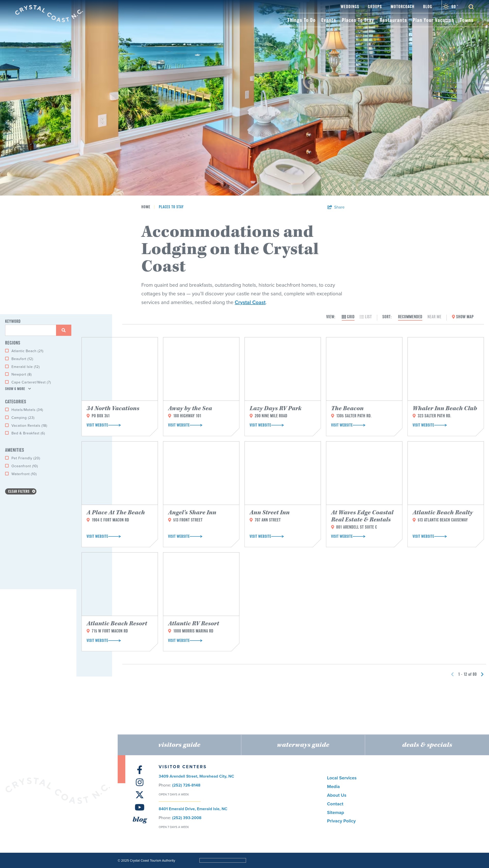Open the Privacy Policy footer link
The width and height of the screenshot is (489, 868).
click(341, 821)
